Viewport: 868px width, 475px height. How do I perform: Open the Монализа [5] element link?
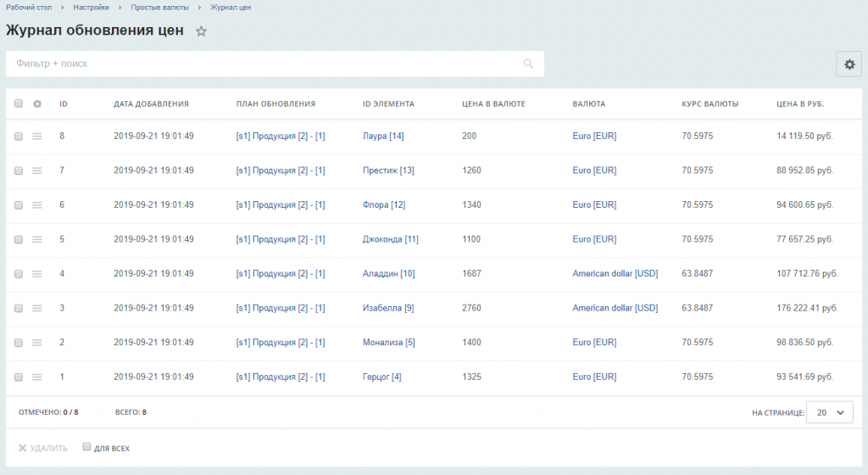coord(388,343)
